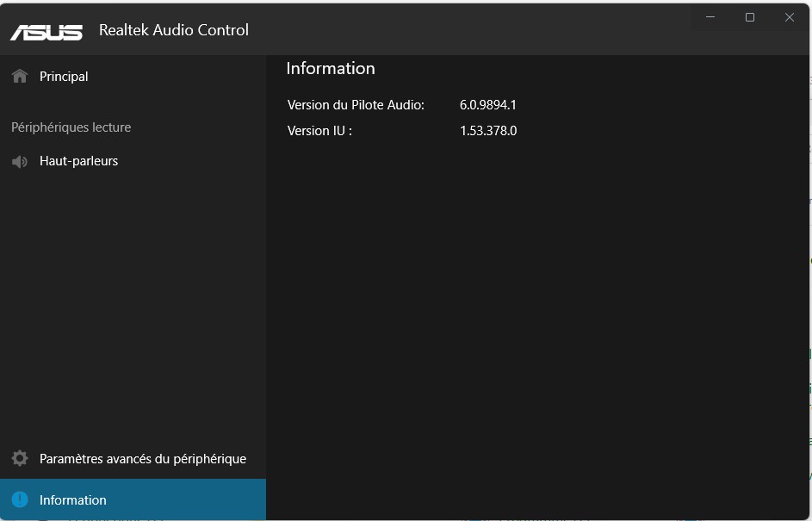This screenshot has height=521, width=812.
Task: Open Paramètres avancés du périphérique label
Action: pyautogui.click(x=143, y=459)
